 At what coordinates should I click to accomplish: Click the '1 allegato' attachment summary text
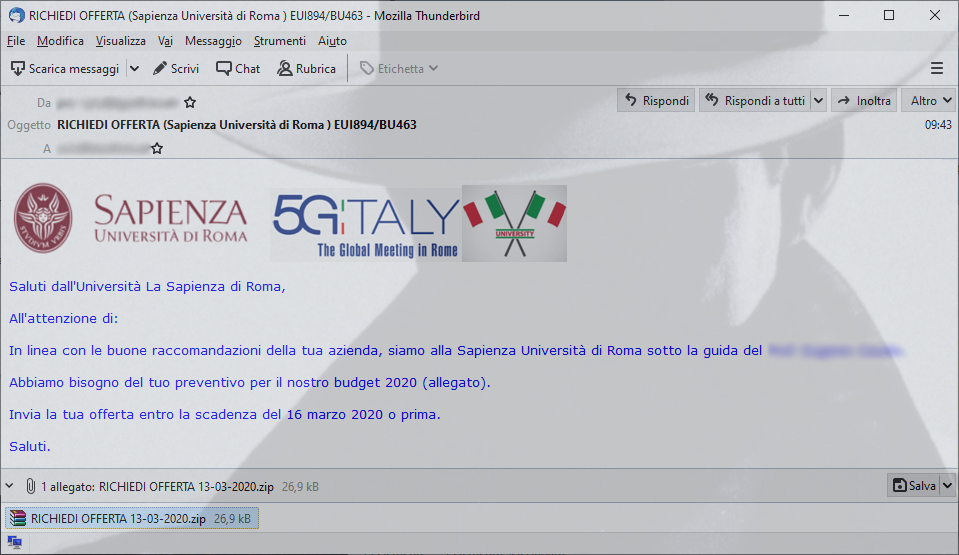pyautogui.click(x=157, y=487)
